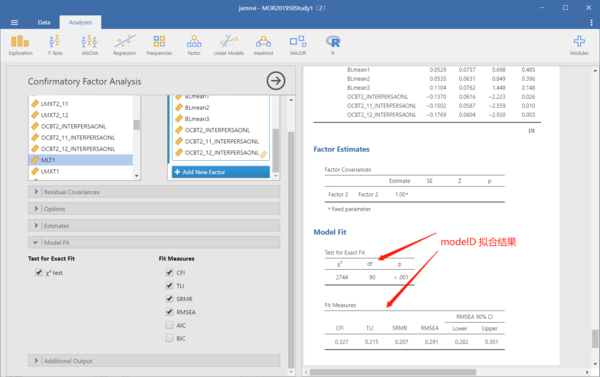Expand the Options section
The image size is (600, 377).
pos(154,209)
